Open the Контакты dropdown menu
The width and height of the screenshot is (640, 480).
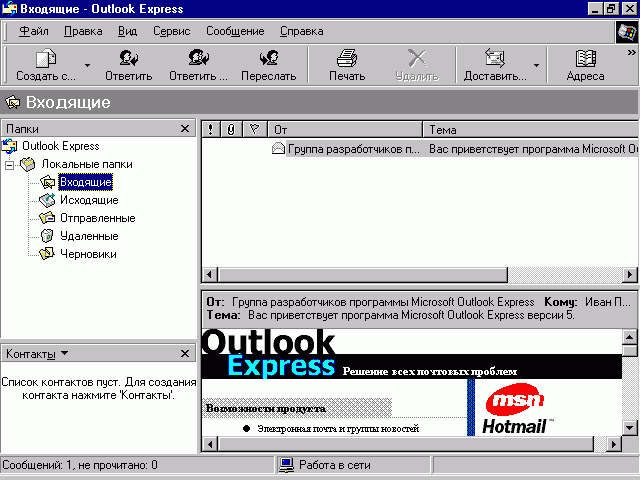click(37, 353)
